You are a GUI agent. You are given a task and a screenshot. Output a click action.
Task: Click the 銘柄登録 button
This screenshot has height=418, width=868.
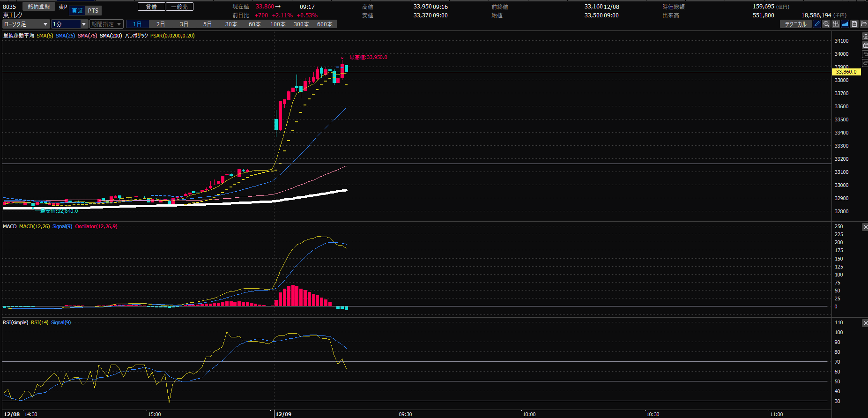tap(39, 7)
